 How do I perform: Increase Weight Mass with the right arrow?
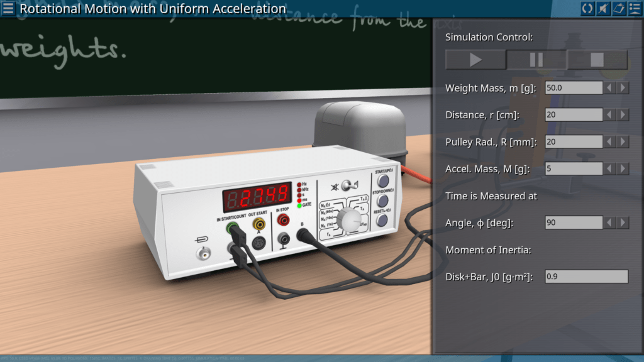coord(623,88)
